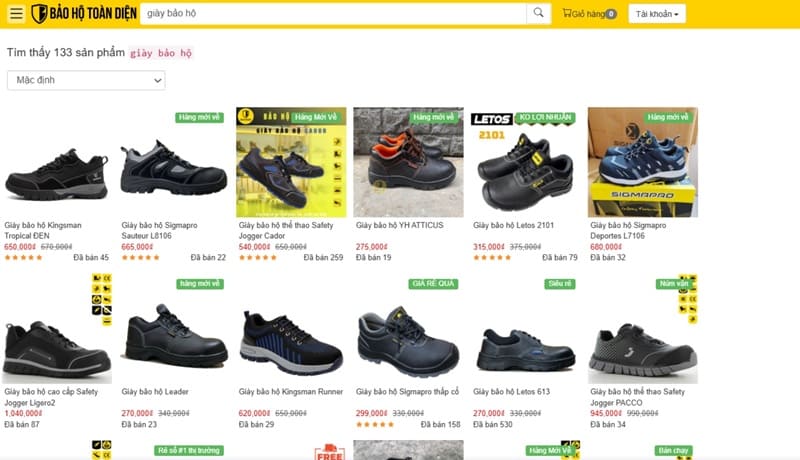Viewport: 800px width, 460px height.
Task: Click the "Siêu rẻ" badge on Letos 613
Action: point(559,283)
